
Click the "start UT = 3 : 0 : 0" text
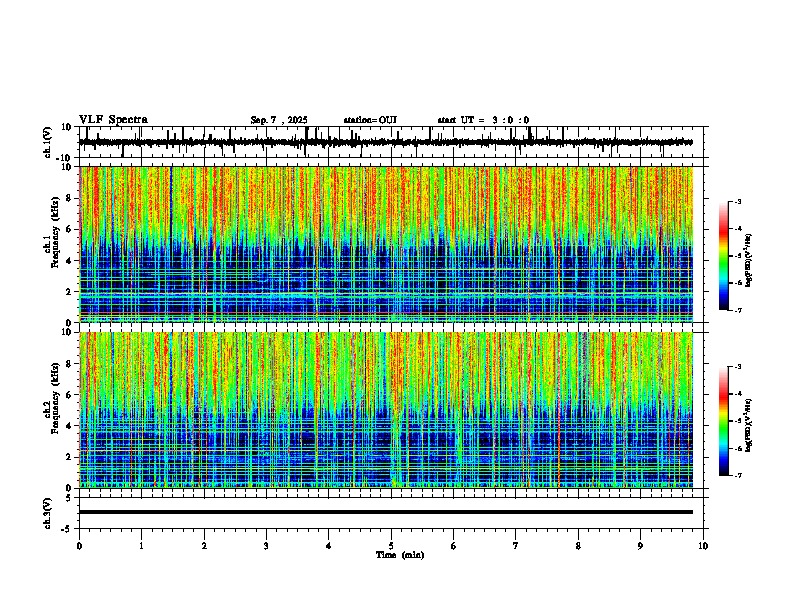tap(483, 120)
